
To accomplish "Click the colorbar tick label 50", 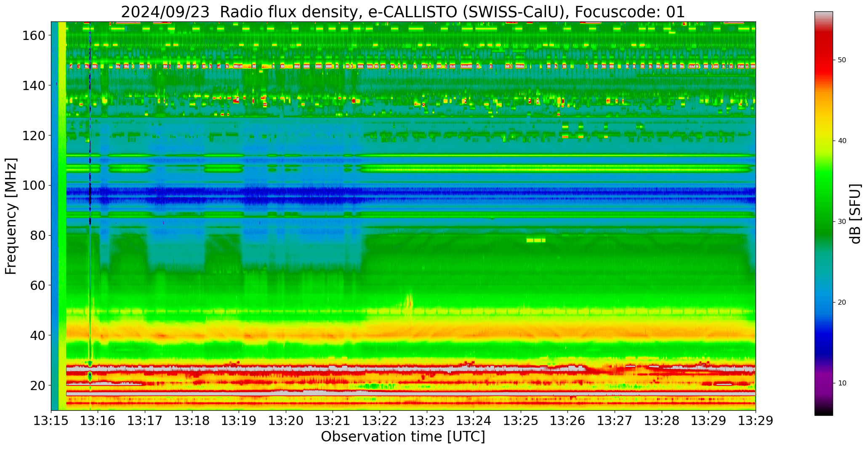I will (x=842, y=60).
